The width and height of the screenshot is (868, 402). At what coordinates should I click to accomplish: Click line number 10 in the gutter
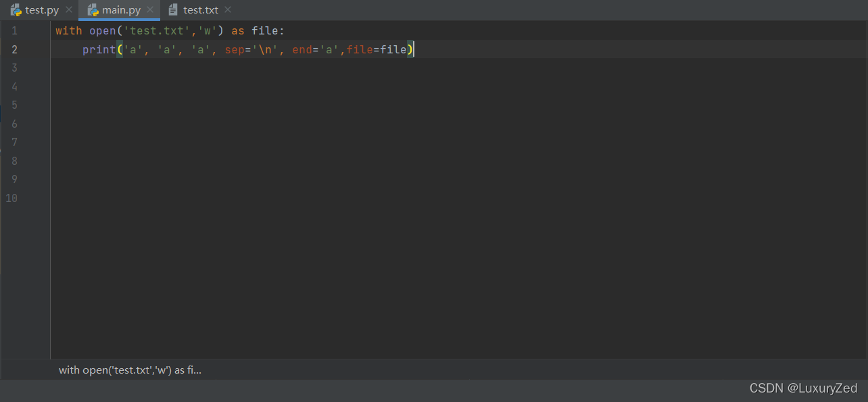(x=11, y=198)
